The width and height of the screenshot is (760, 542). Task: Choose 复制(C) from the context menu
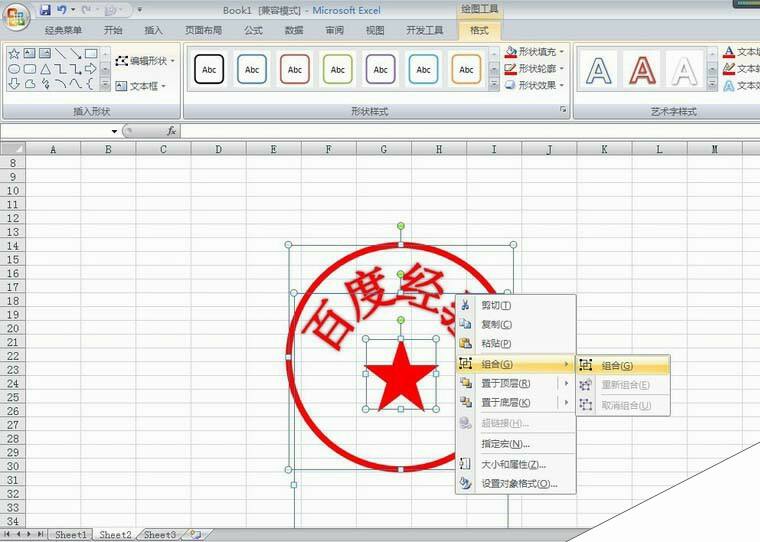point(516,324)
